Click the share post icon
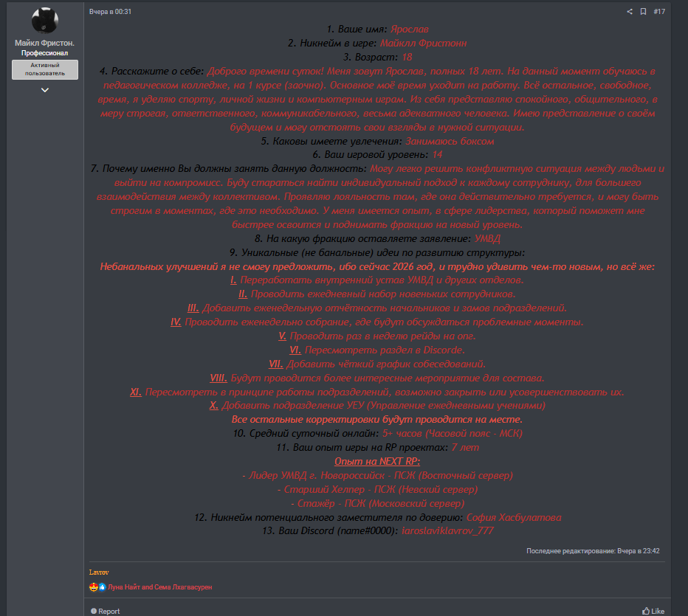The width and height of the screenshot is (688, 616). tap(630, 12)
